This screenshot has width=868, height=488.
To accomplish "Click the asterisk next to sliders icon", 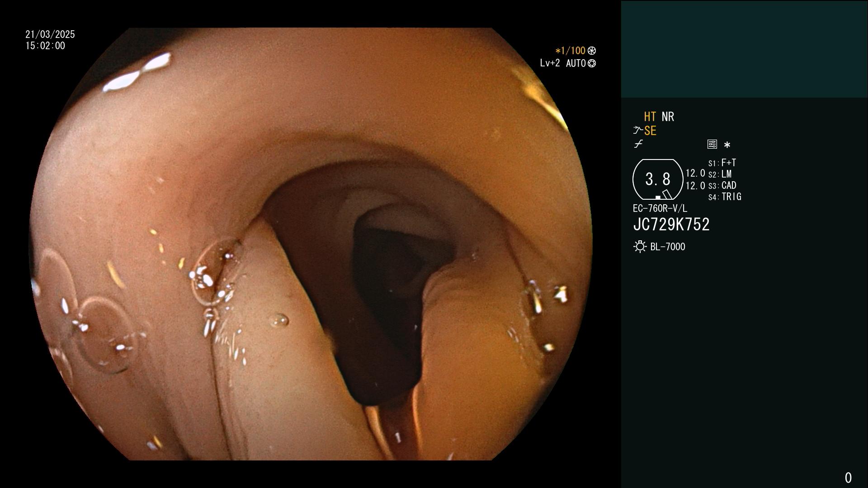I will (x=727, y=145).
